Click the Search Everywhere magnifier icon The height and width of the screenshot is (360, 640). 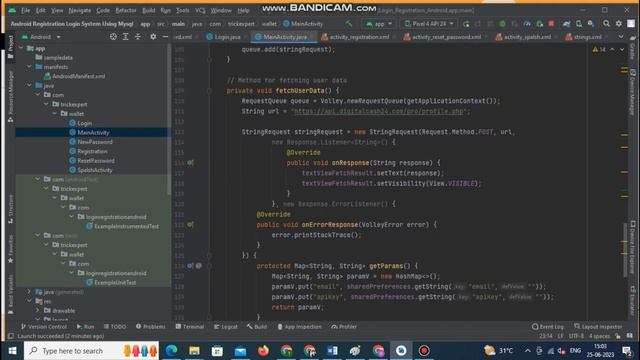(607, 24)
